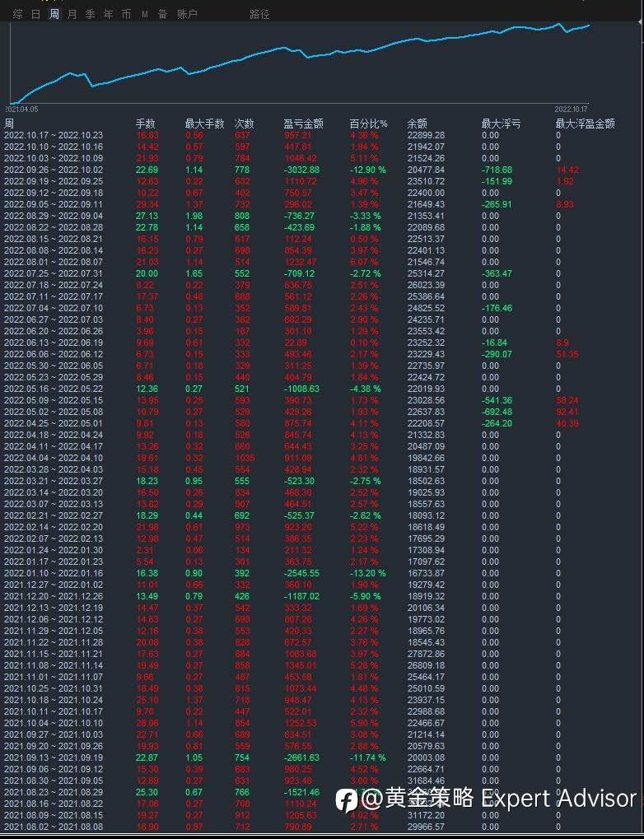This screenshot has width=644, height=839.
Task: Click max floating loss -290.07
Action: [497, 354]
